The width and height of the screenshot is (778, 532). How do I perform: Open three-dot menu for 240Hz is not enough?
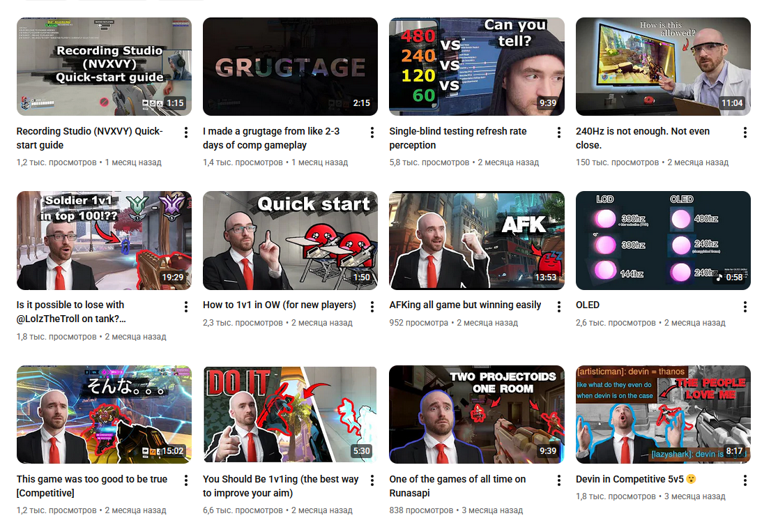tap(745, 132)
